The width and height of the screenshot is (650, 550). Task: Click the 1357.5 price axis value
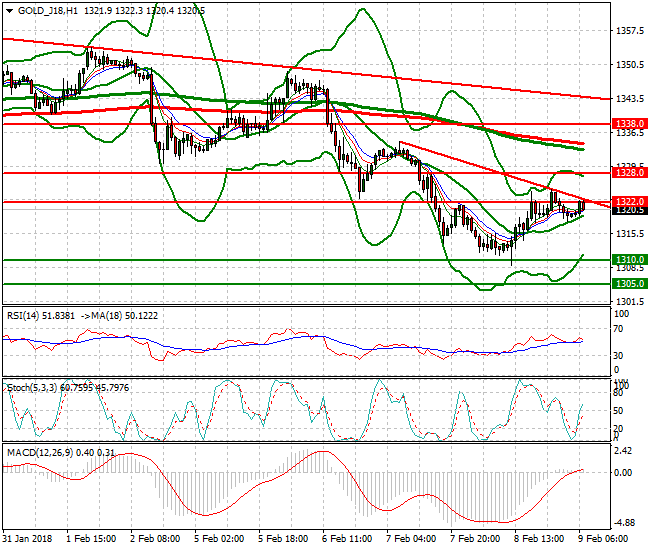[630, 31]
